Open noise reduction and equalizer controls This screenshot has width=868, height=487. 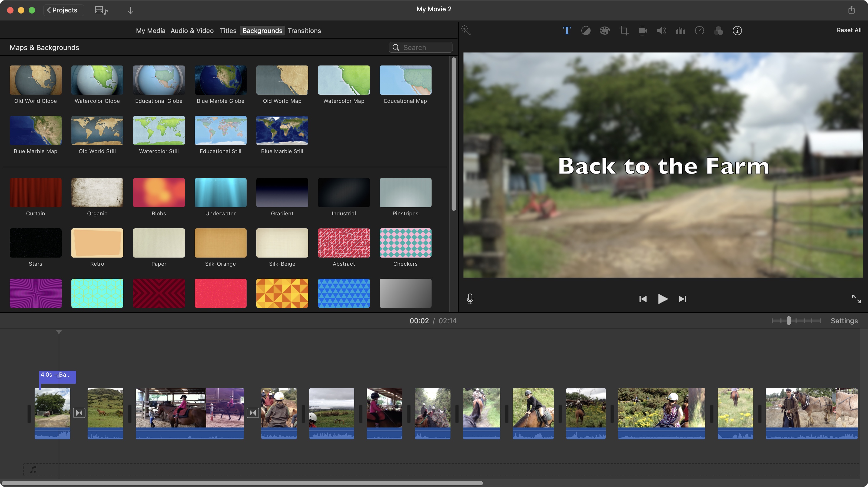coord(680,31)
